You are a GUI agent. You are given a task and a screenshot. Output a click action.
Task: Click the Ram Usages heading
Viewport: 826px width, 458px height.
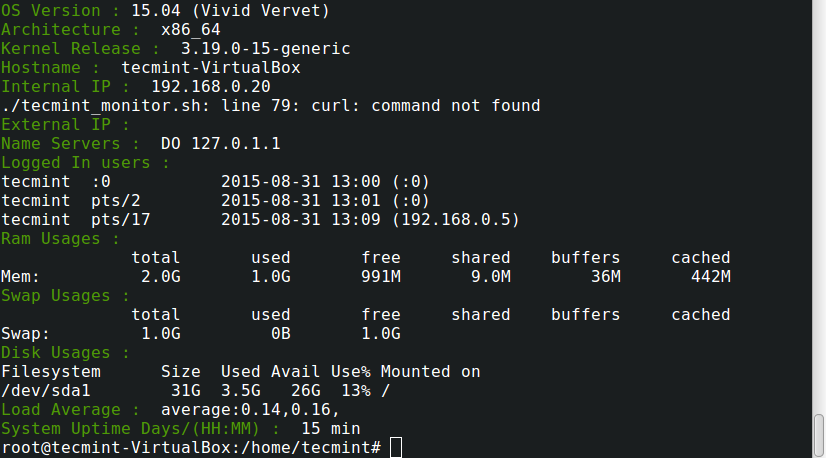coord(60,238)
